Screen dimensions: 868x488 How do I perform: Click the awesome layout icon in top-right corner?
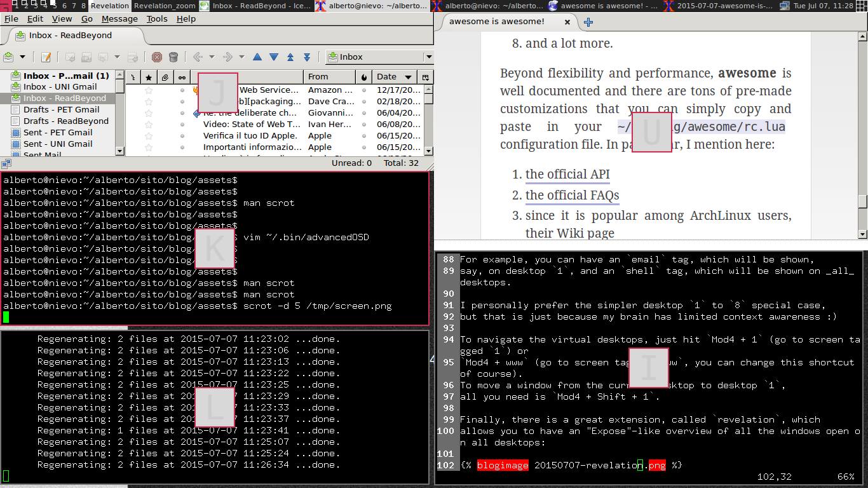click(861, 5)
